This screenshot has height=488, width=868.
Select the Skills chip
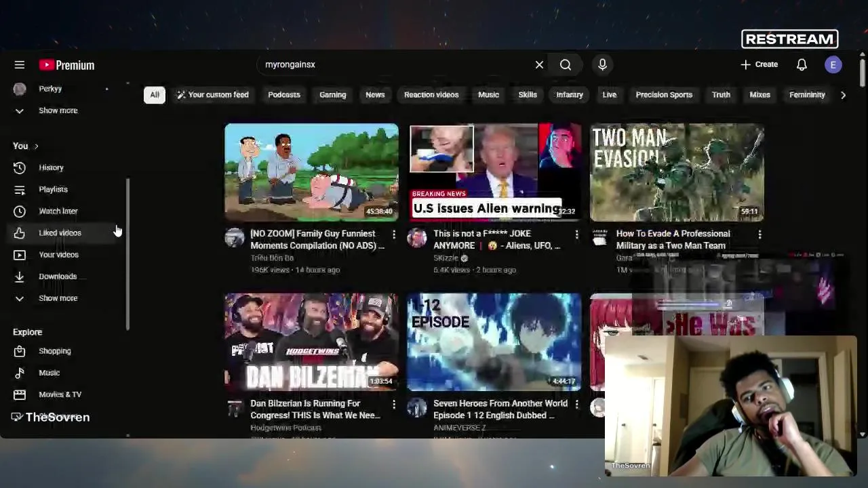[528, 95]
